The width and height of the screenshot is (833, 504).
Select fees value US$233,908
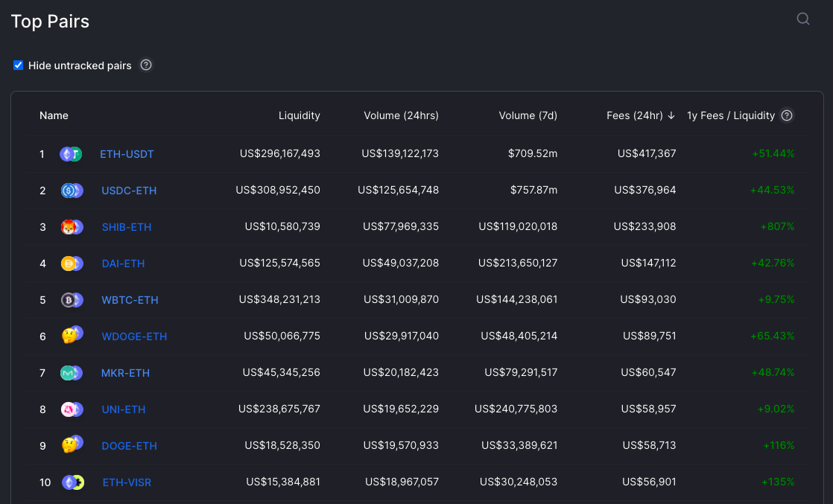click(645, 226)
